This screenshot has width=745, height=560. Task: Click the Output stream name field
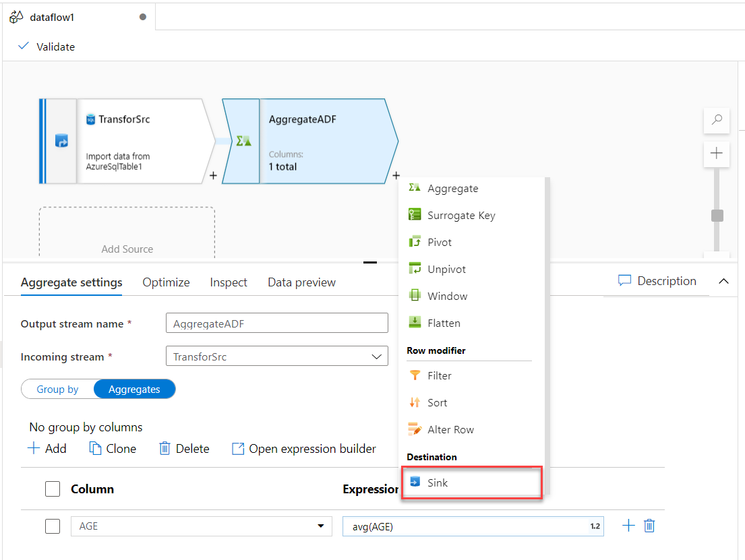click(276, 323)
